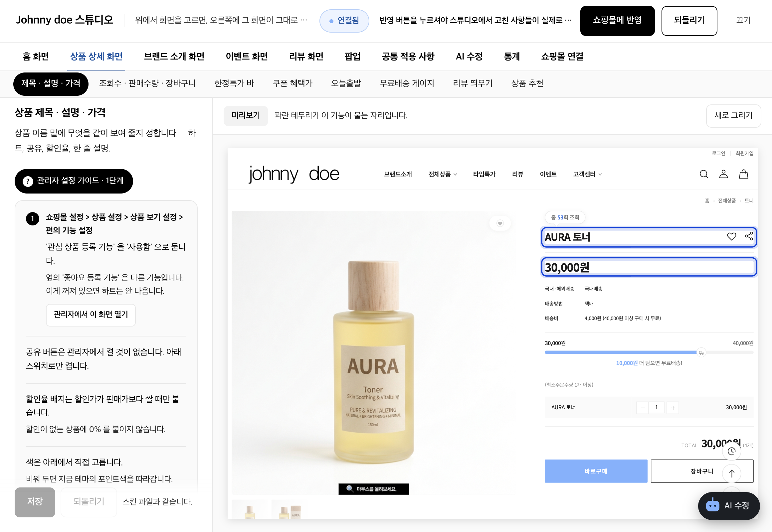Screen dimensions: 772x532
Task: Open the 브랜드 소개 화면 tab
Action: pos(174,56)
